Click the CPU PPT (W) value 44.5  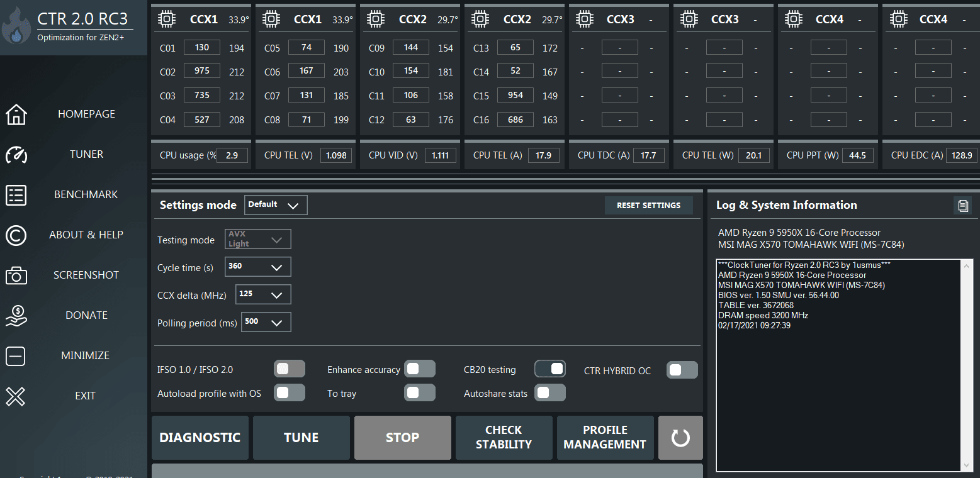[858, 155]
